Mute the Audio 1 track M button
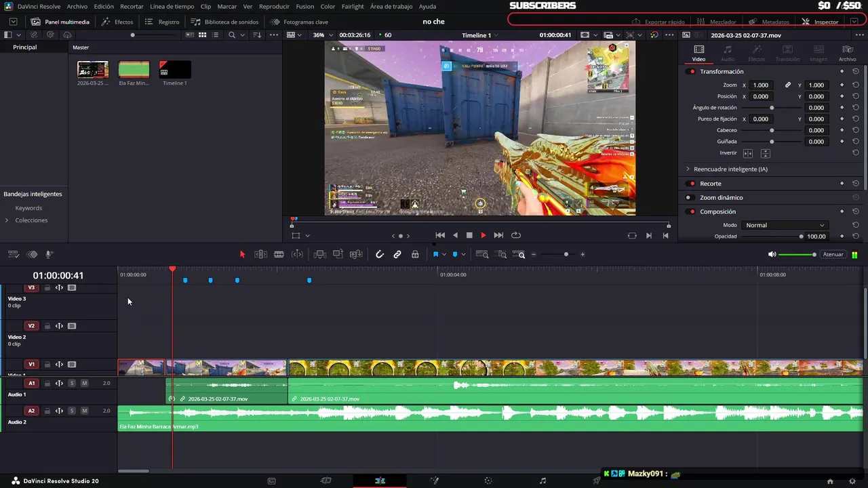 (84, 383)
